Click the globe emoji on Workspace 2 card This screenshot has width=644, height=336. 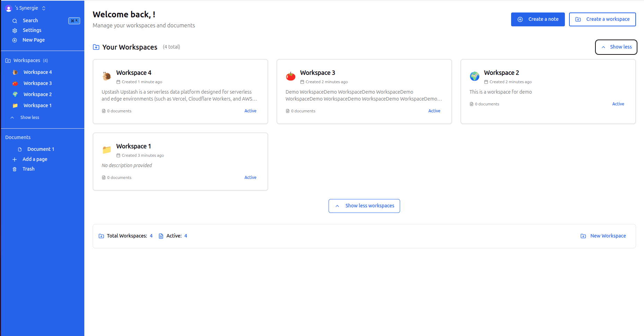point(474,76)
